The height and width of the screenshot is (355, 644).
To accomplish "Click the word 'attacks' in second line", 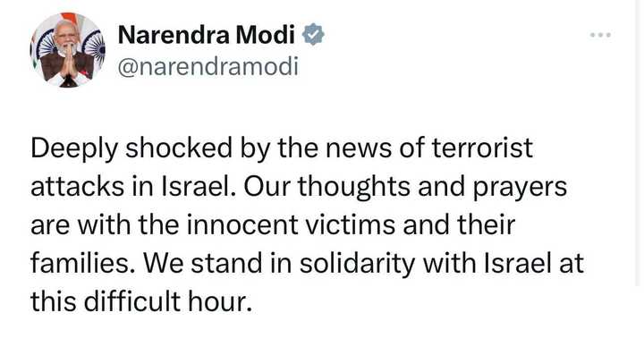I will point(77,187).
